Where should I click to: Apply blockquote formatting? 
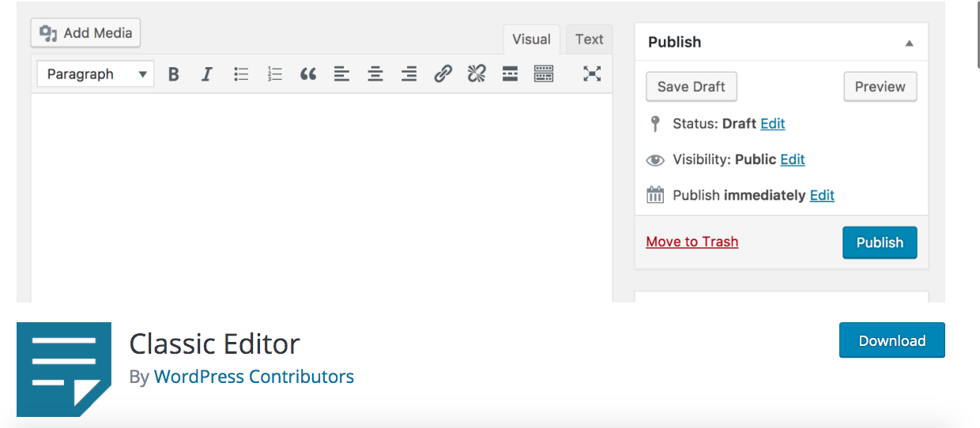coord(308,74)
